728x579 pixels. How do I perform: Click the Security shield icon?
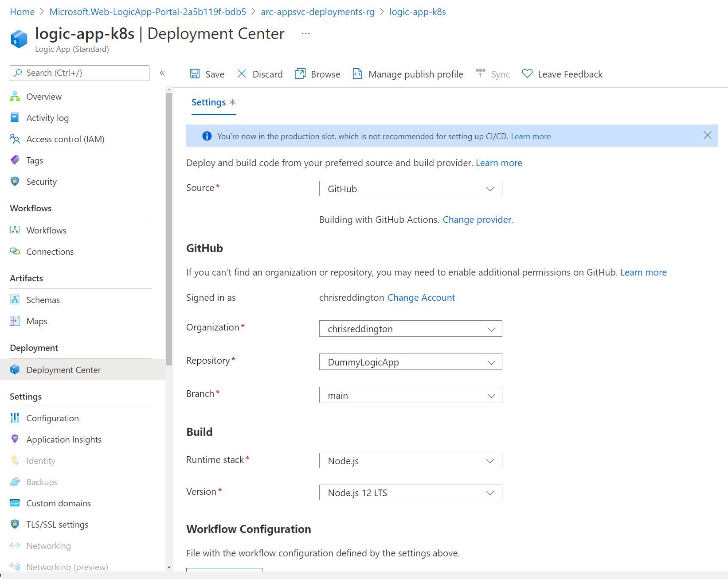coord(15,181)
